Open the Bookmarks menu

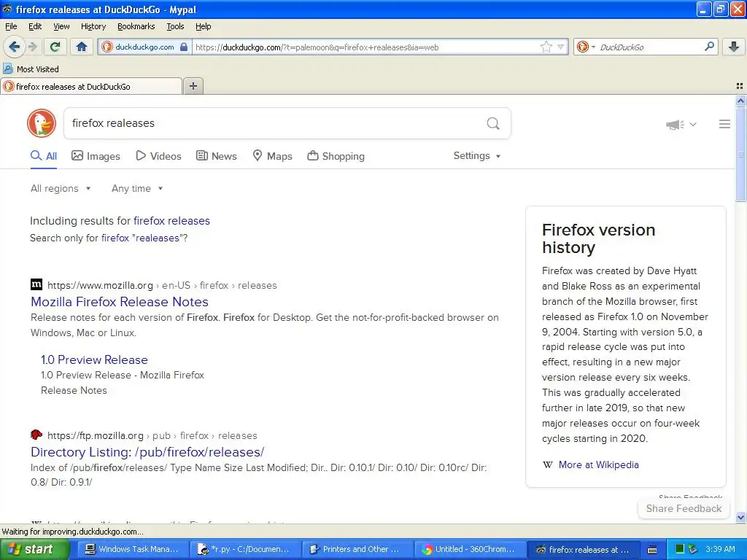pos(136,26)
